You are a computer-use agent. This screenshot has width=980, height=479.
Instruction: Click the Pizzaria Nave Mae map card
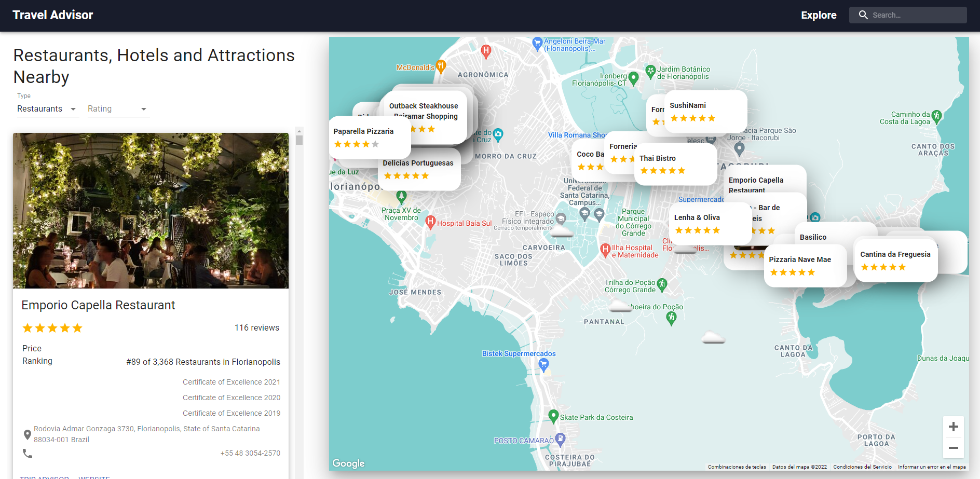point(805,266)
